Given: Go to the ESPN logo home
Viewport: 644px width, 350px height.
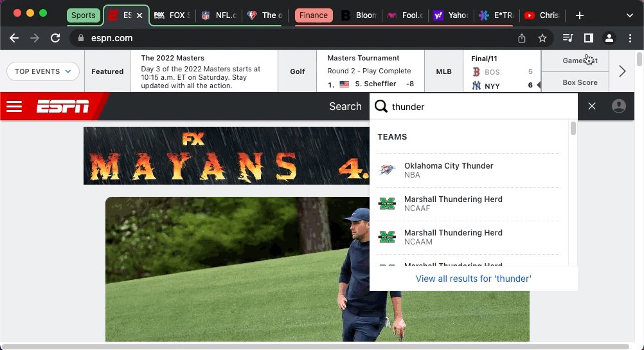Looking at the screenshot, I should click(x=62, y=107).
